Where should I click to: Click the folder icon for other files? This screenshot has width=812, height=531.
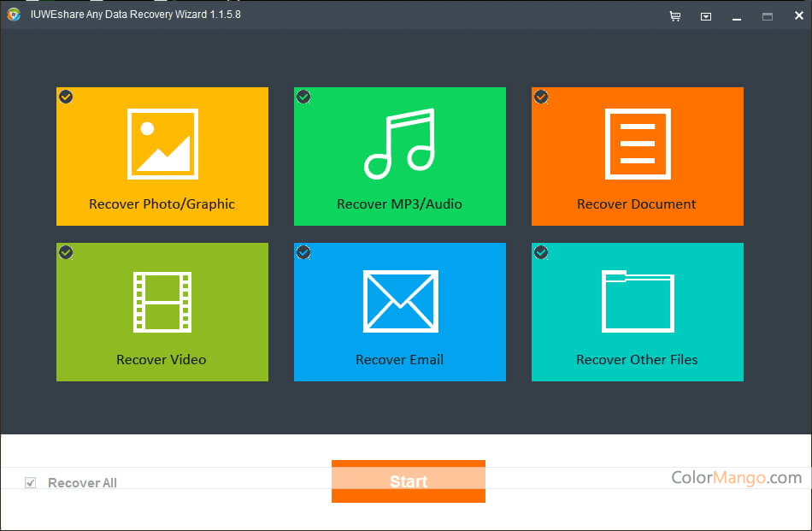[638, 301]
